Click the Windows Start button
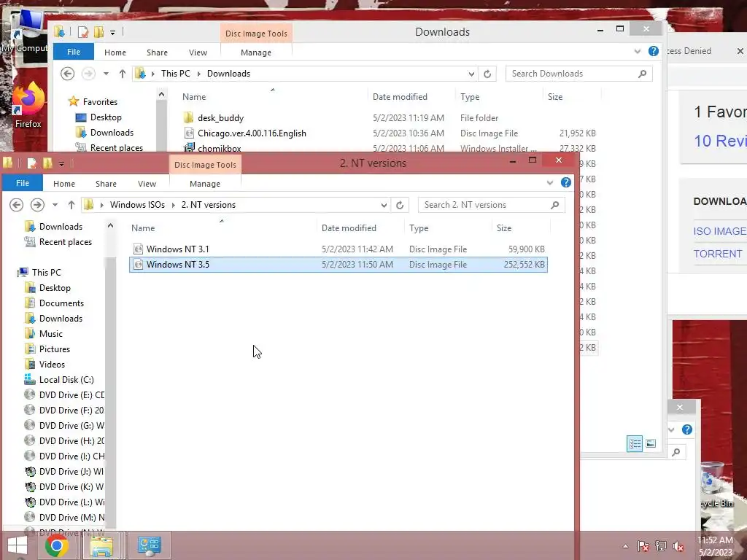747x560 pixels. (x=18, y=545)
